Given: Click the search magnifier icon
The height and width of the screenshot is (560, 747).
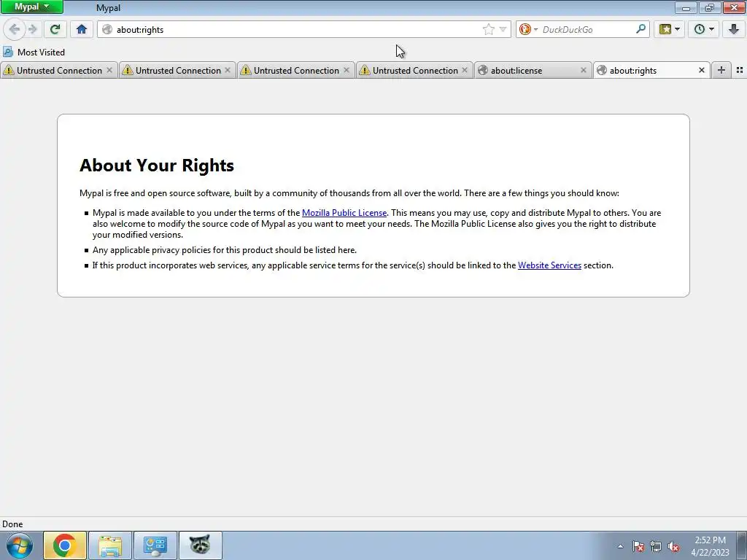Looking at the screenshot, I should pos(640,29).
